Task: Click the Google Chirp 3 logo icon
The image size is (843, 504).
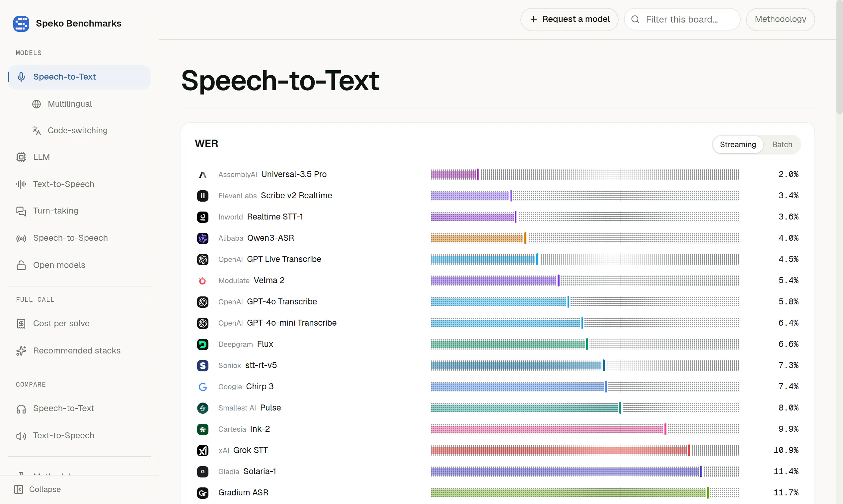Action: [202, 387]
